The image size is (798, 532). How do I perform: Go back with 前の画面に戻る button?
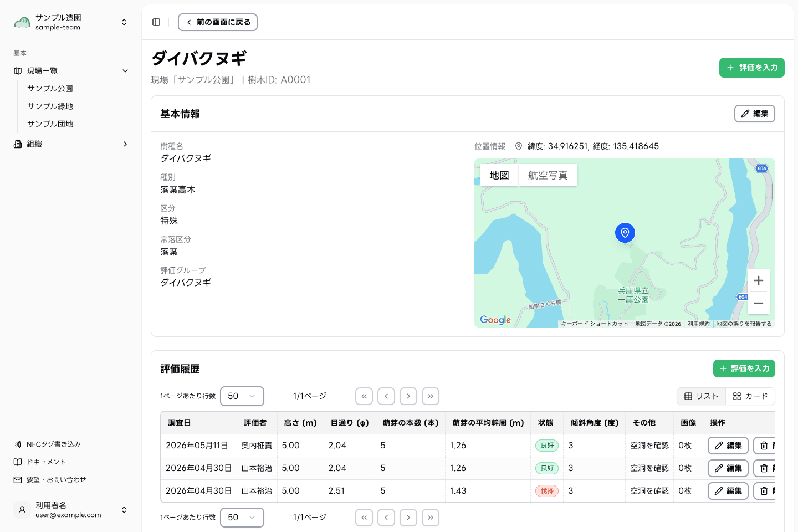pos(218,22)
